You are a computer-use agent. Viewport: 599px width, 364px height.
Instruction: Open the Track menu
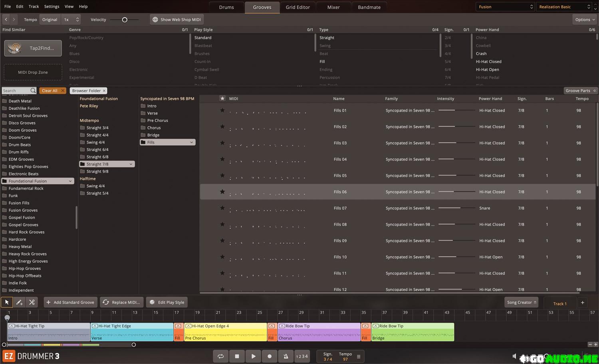[34, 6]
